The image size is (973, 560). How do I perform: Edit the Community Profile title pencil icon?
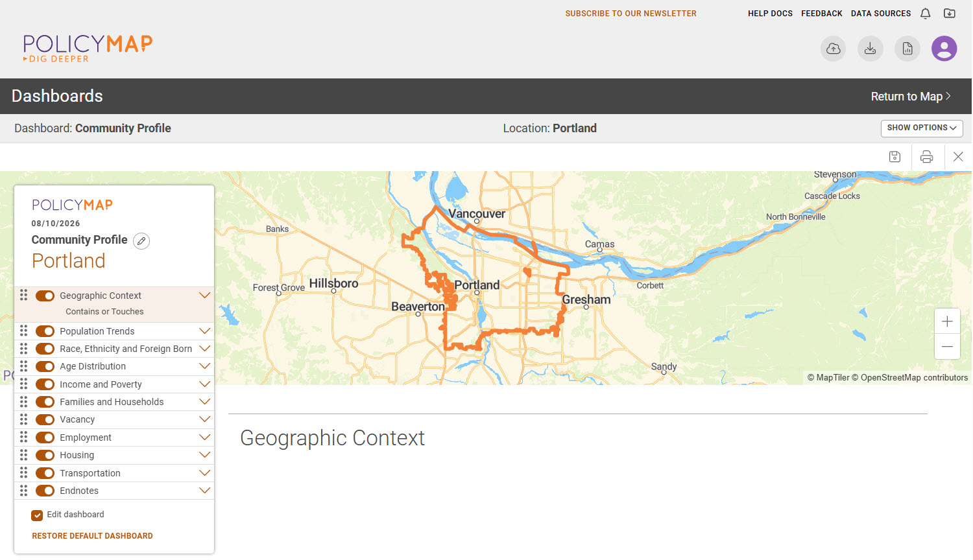pos(141,241)
